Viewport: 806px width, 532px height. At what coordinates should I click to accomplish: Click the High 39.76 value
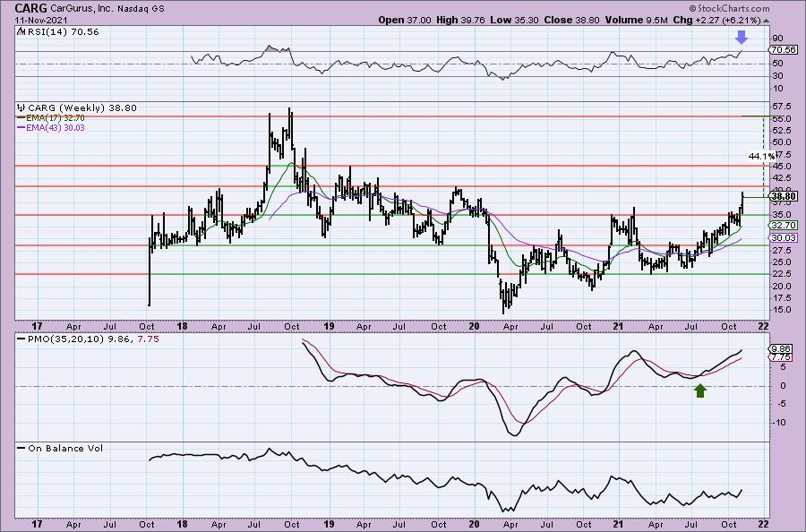tap(460, 20)
